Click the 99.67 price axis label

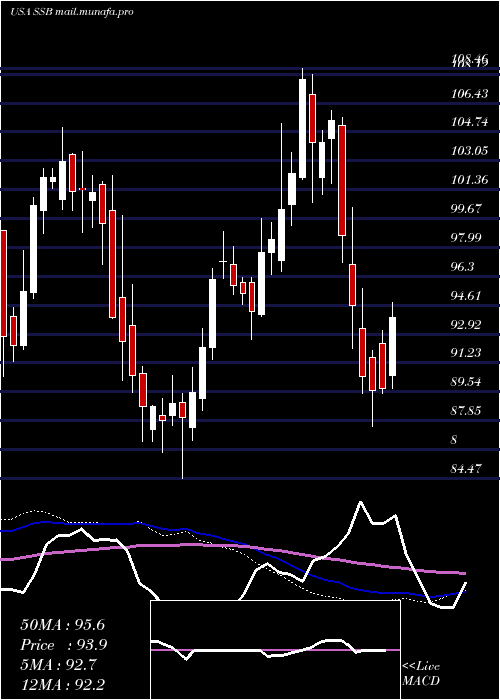467,209
